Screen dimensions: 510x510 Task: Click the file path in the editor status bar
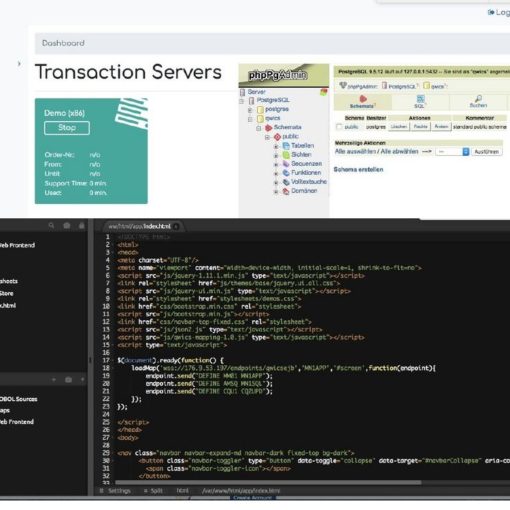241,491
